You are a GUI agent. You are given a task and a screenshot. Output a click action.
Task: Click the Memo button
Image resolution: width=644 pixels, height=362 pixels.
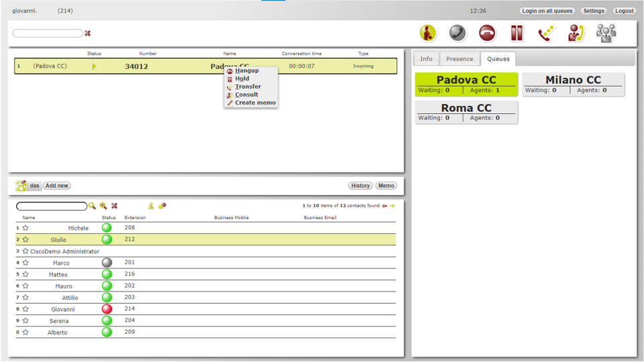386,186
